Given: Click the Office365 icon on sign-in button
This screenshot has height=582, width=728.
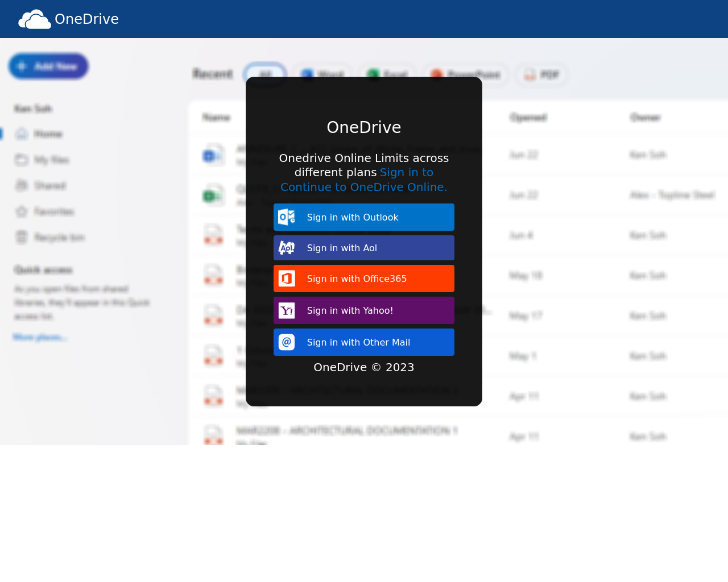Looking at the screenshot, I should click(x=287, y=278).
